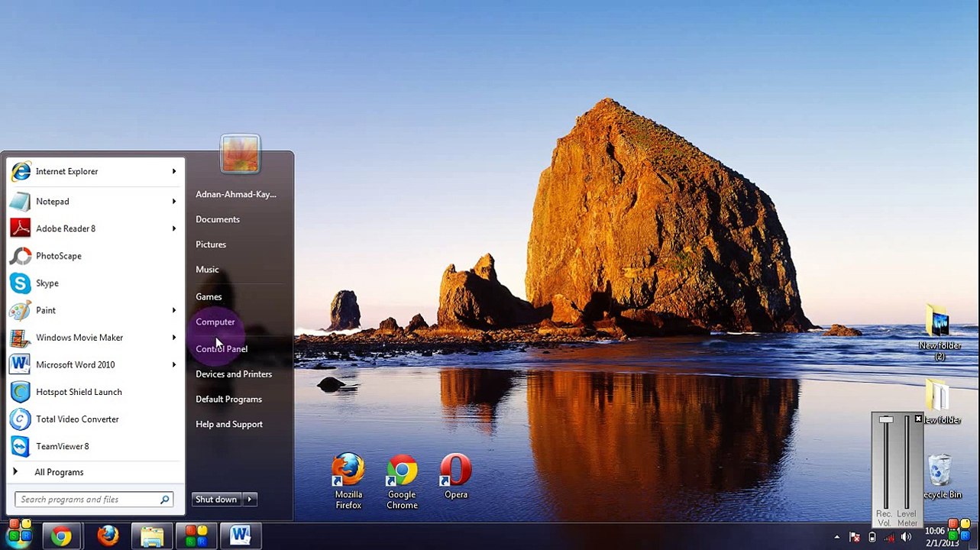Expand Paint recent files arrow

pos(174,310)
